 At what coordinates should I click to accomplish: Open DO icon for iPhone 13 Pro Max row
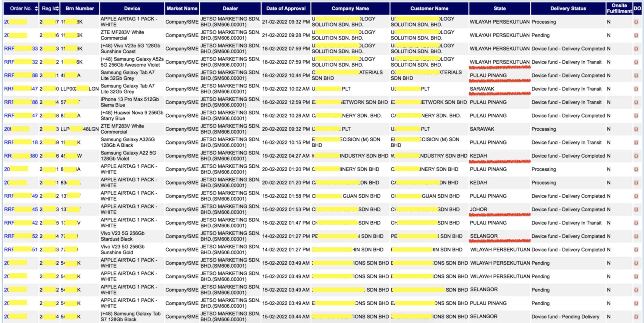point(636,102)
